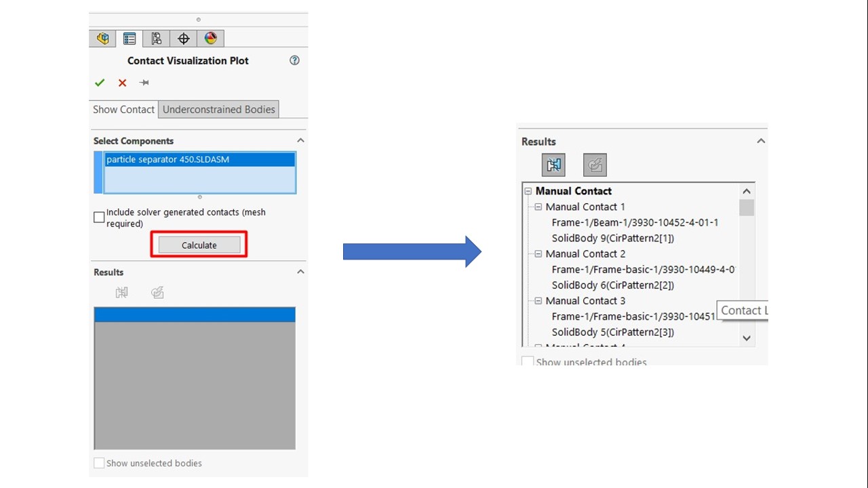
Task: Open the ConfigurationManager tab icon
Action: click(156, 39)
